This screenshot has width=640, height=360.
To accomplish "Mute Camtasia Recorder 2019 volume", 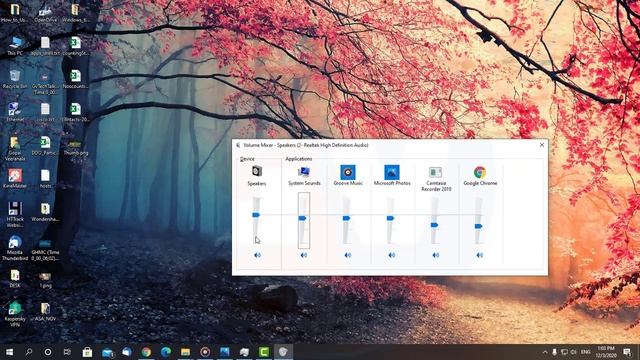I will coord(436,255).
